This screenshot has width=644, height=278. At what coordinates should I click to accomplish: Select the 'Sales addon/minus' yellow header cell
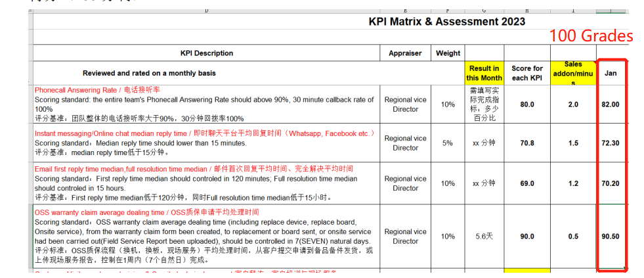tap(573, 73)
